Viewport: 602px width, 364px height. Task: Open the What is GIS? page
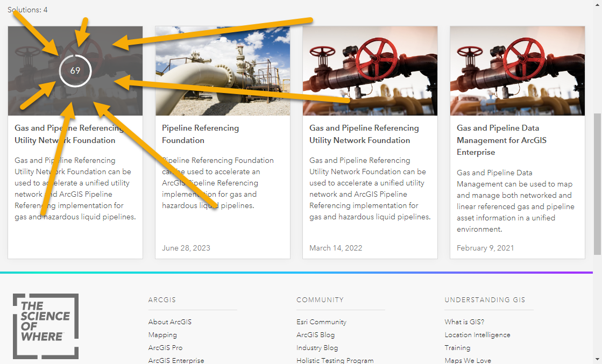click(463, 322)
